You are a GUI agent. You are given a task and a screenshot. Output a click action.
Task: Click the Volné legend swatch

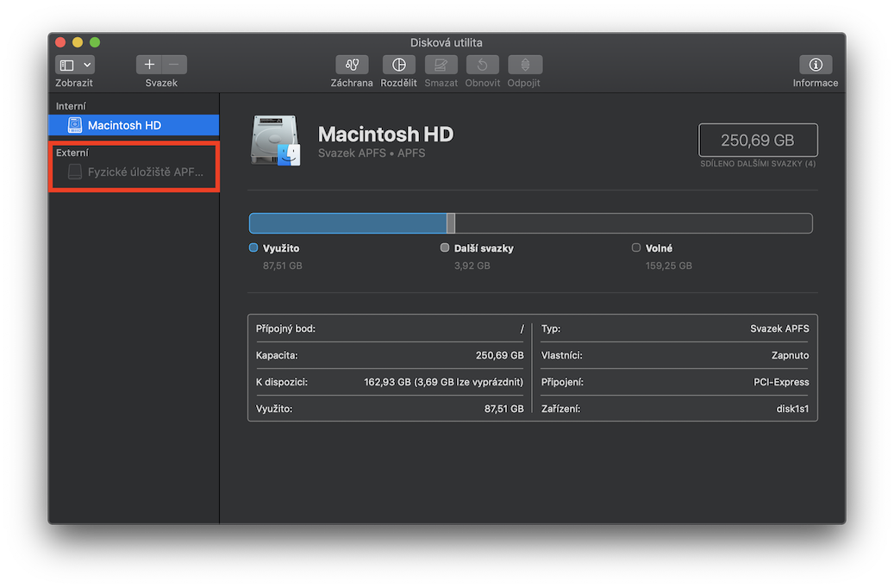636,247
